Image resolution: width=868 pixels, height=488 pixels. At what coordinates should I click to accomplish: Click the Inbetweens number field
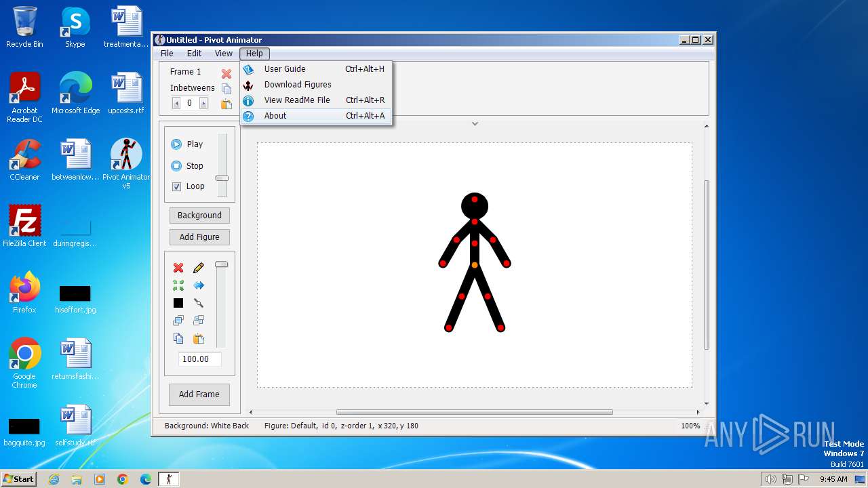190,103
